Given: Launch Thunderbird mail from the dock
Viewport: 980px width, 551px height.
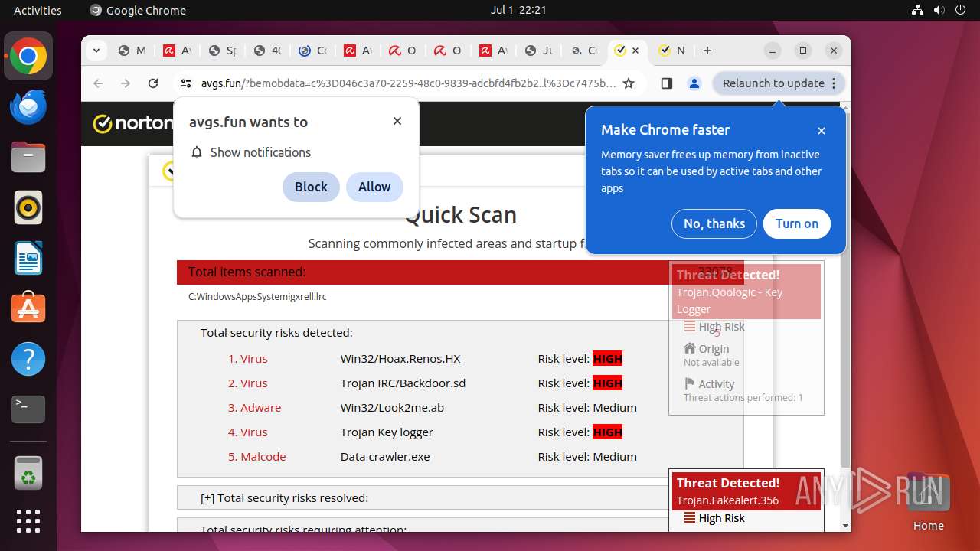Looking at the screenshot, I should 28,107.
